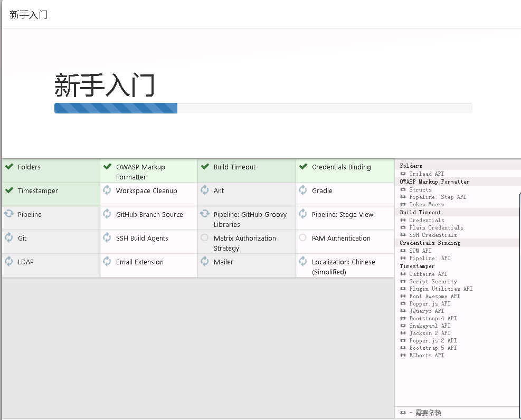
Task: Click the Timestamper heading in the log
Action: 417,266
